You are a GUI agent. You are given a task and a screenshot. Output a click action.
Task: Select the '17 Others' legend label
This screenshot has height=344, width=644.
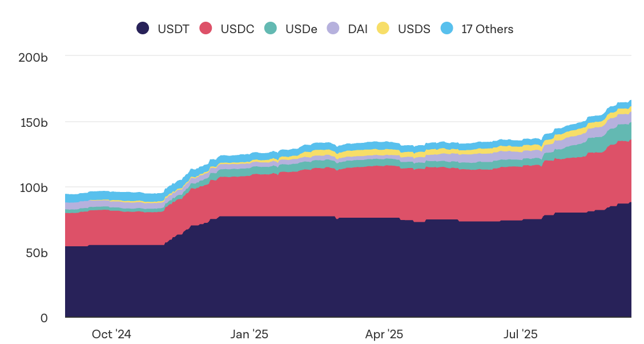click(x=487, y=29)
